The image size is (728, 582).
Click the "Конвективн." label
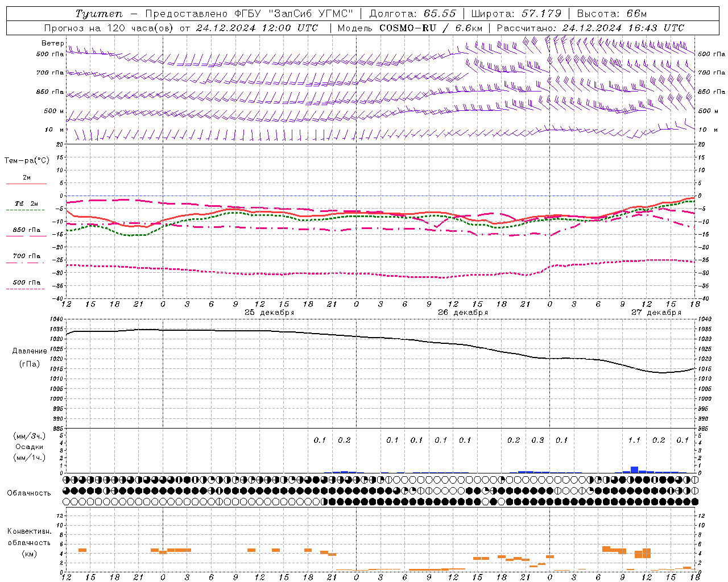pyautogui.click(x=29, y=531)
